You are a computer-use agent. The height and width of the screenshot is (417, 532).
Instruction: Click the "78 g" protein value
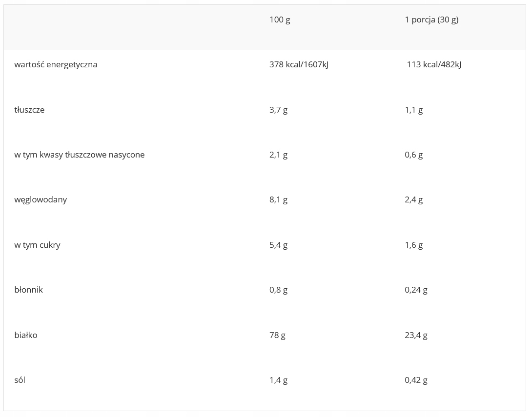277,335
